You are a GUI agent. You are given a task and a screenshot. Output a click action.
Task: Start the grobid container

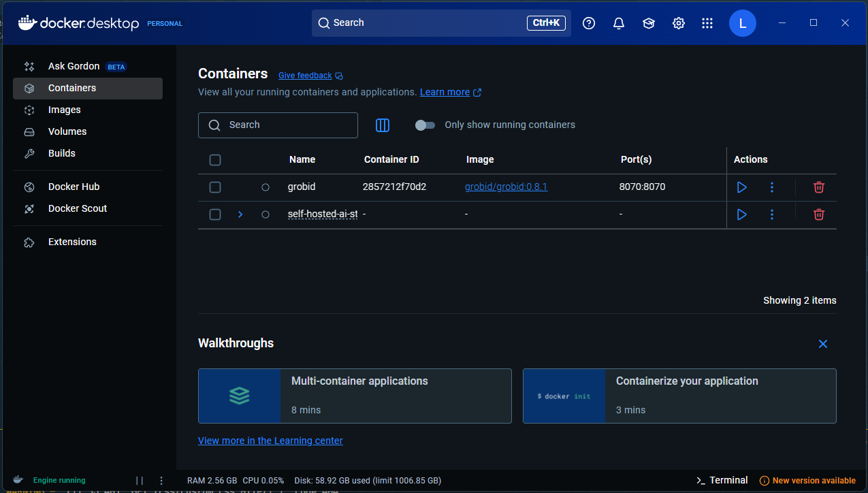(x=742, y=187)
